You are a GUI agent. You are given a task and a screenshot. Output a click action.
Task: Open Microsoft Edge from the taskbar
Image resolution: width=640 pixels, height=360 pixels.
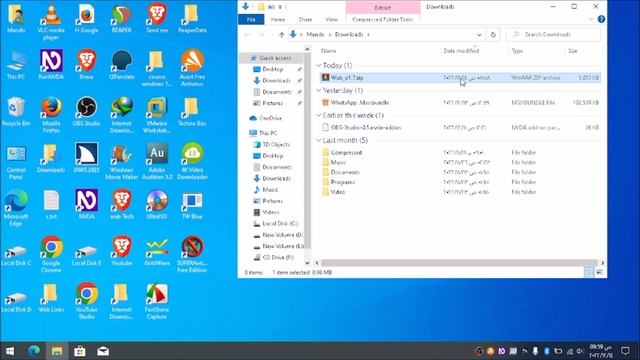pyautogui.click(x=34, y=351)
